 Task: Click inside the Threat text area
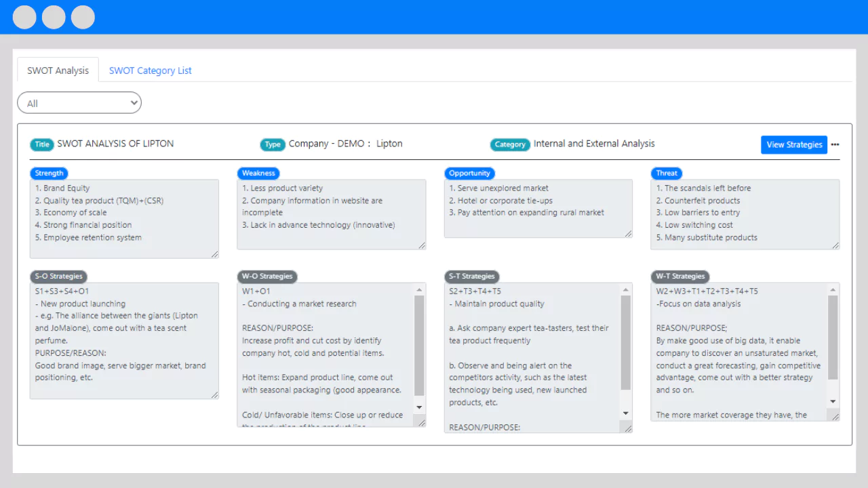pyautogui.click(x=745, y=214)
